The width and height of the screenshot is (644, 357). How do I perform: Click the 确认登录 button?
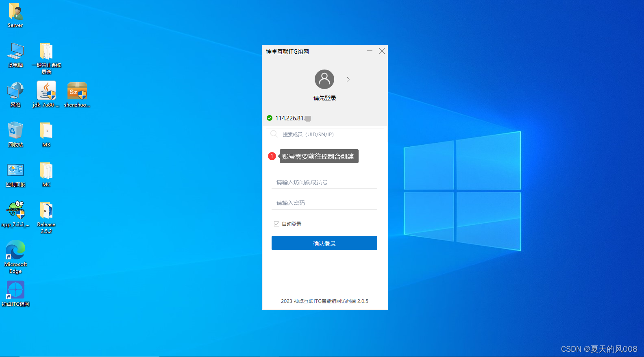point(324,243)
